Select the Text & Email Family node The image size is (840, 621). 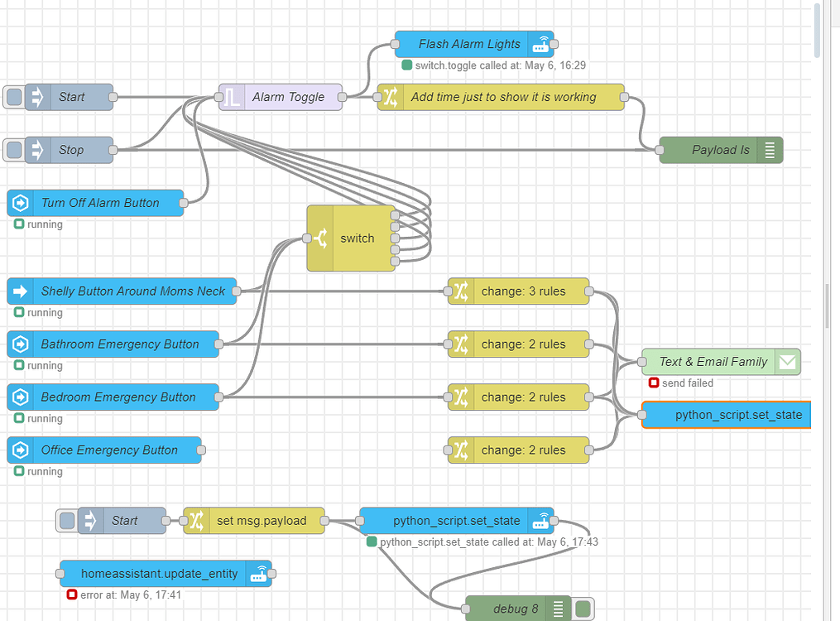click(x=721, y=362)
